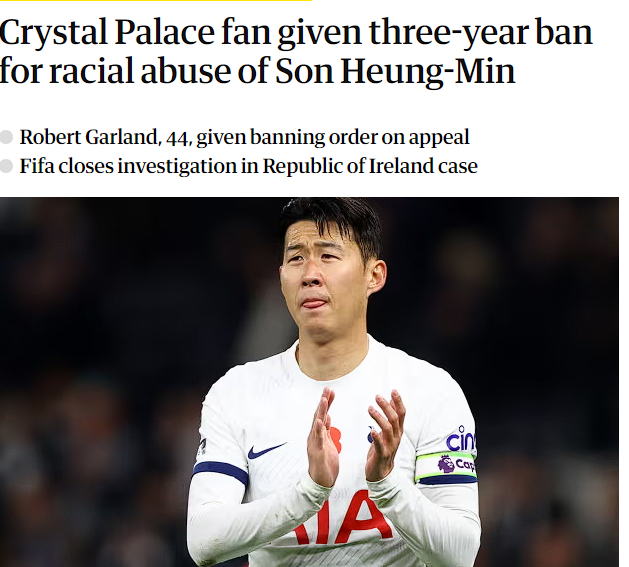Image resolution: width=629 pixels, height=567 pixels.
Task: Click the red poppy on the shirt
Action: [334, 439]
